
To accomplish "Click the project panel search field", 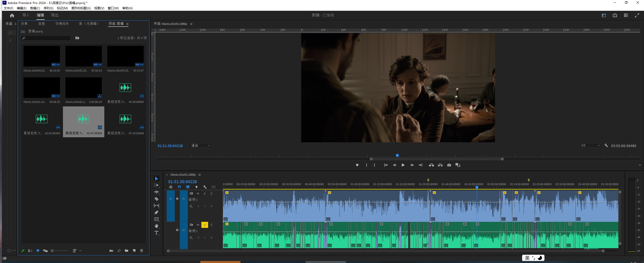I will pos(46,38).
